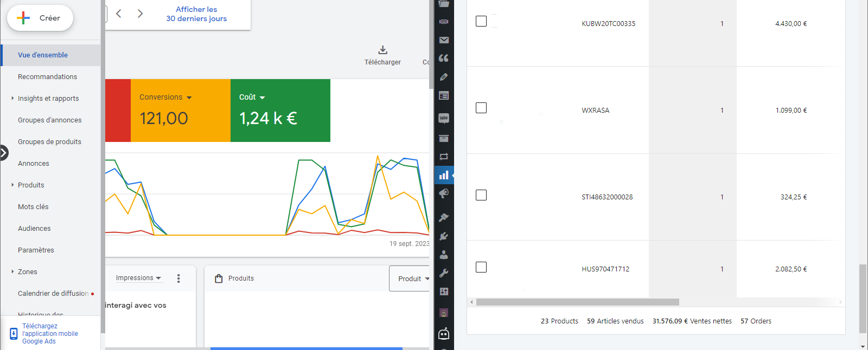The image size is (868, 350).
Task: Open the Marketing megaphone icon
Action: (444, 193)
